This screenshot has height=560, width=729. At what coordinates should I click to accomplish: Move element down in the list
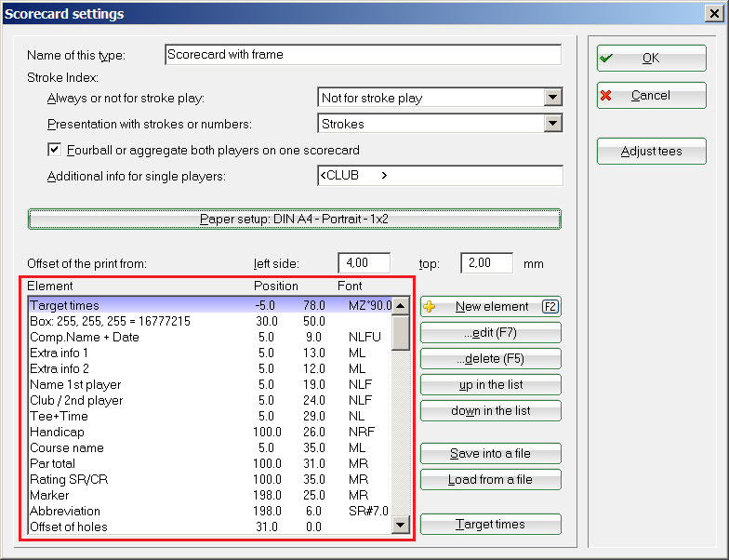coord(491,411)
